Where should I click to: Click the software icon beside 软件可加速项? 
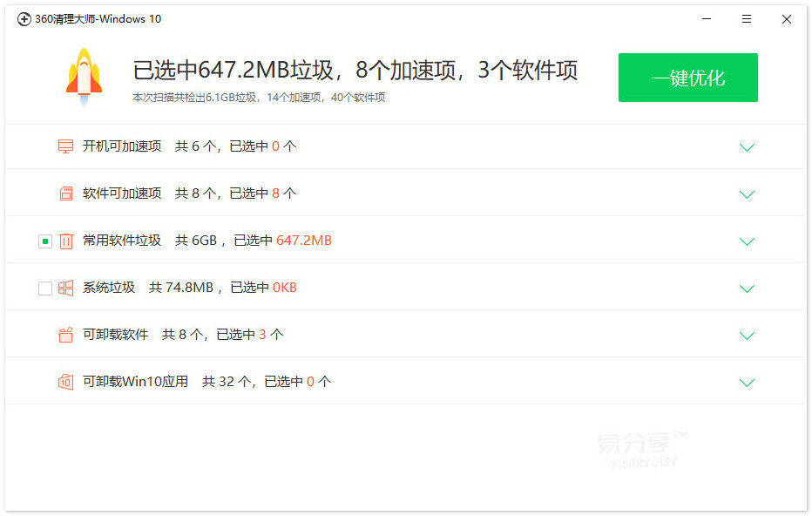pos(65,193)
